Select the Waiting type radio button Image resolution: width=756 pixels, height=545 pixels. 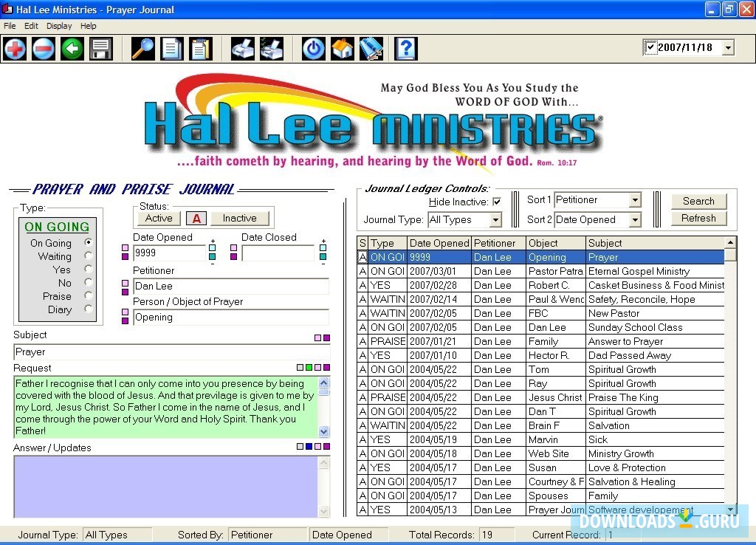tap(89, 256)
